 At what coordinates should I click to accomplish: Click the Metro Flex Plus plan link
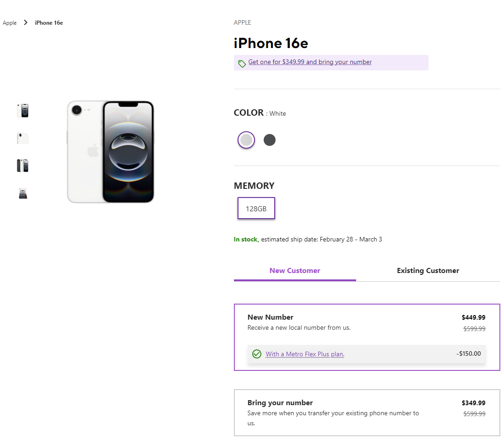tap(305, 354)
